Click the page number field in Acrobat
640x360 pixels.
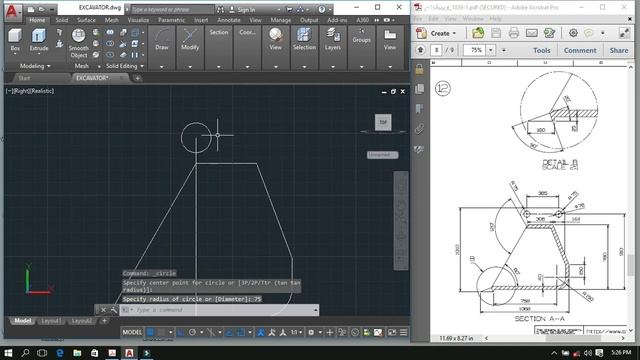point(437,50)
